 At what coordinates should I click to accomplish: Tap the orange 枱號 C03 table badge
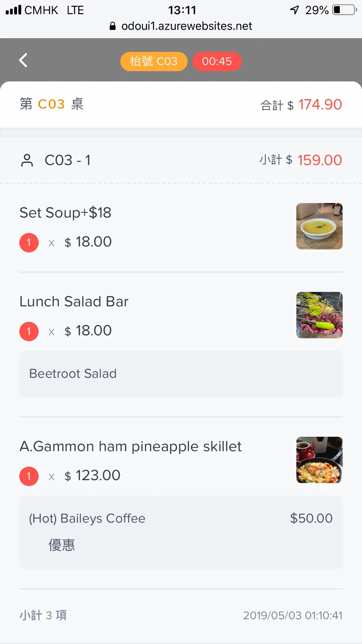tap(154, 61)
